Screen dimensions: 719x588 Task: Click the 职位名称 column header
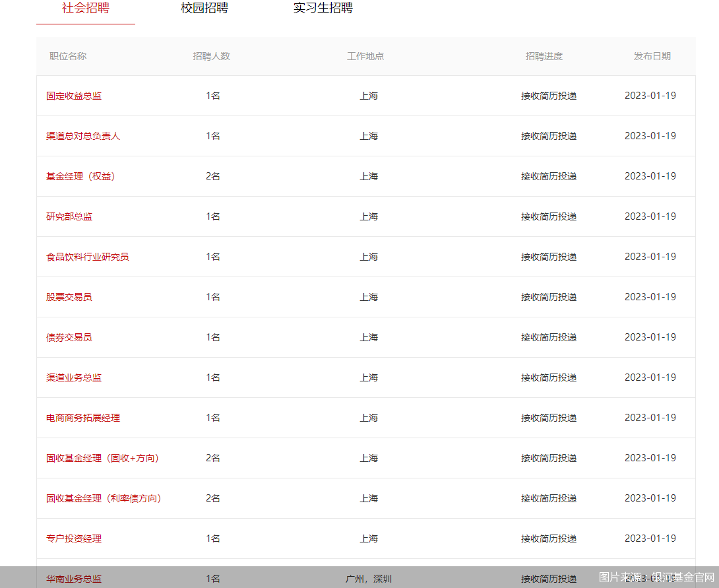tap(68, 56)
